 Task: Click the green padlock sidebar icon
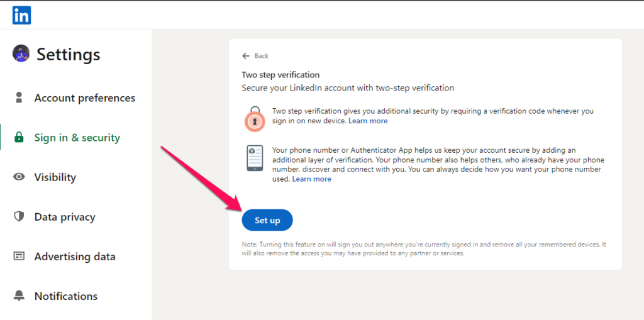click(x=19, y=137)
